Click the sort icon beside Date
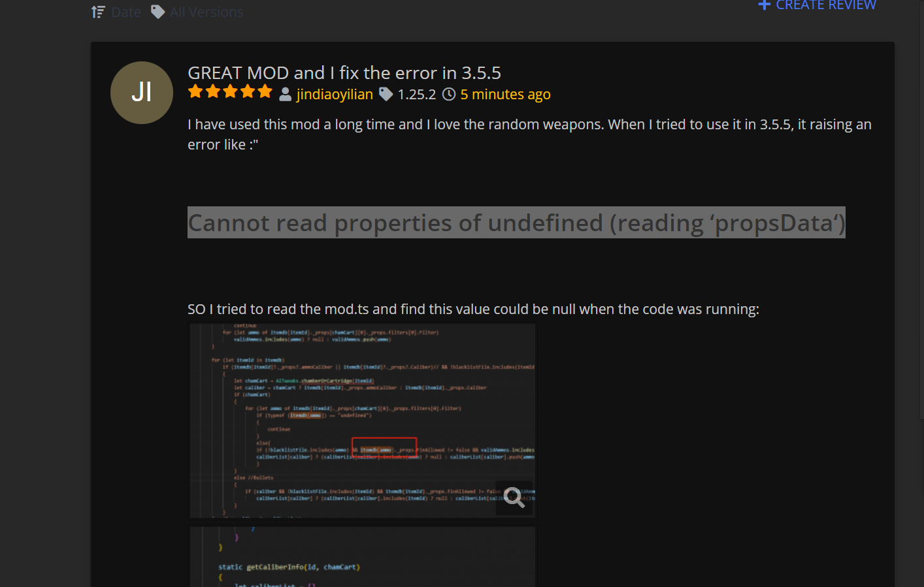The width and height of the screenshot is (924, 587). coord(98,12)
